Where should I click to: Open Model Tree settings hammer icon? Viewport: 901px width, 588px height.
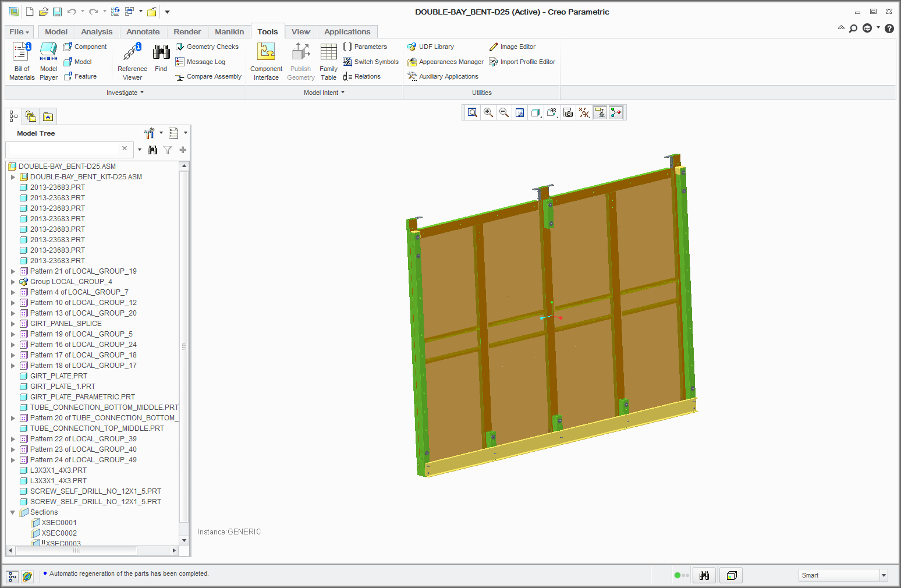[149, 133]
